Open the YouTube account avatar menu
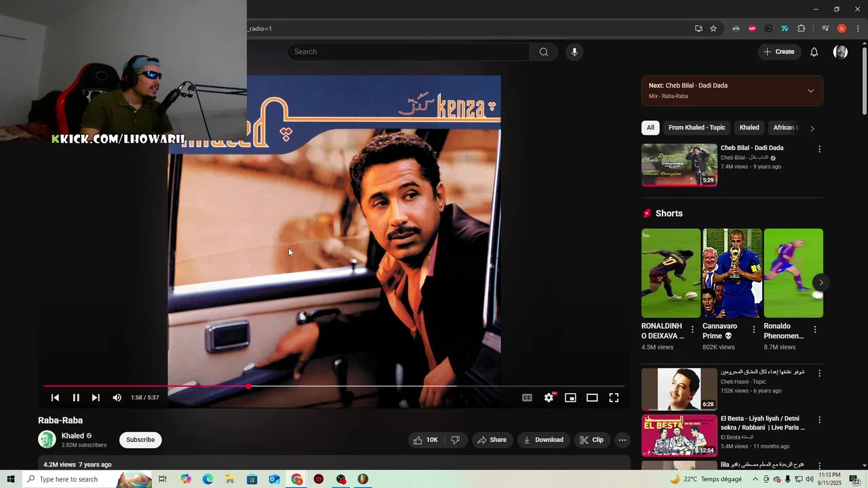The height and width of the screenshot is (488, 868). tap(840, 52)
